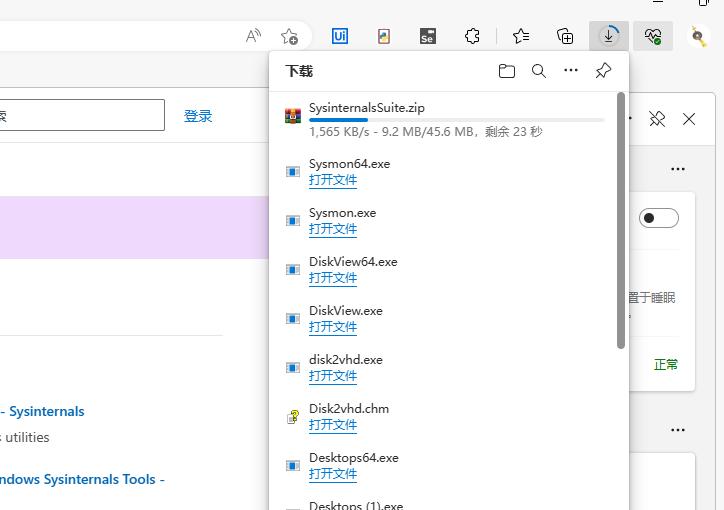Open the Favorites list icon
Image resolution: width=724 pixels, height=510 pixels.
[x=521, y=36]
